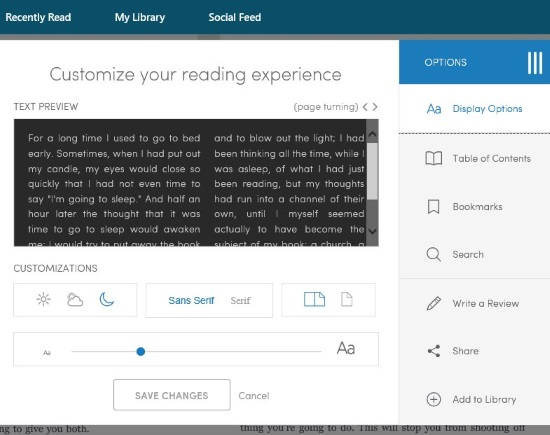
Task: Click the Bookmarks ribbon icon
Action: tap(434, 206)
